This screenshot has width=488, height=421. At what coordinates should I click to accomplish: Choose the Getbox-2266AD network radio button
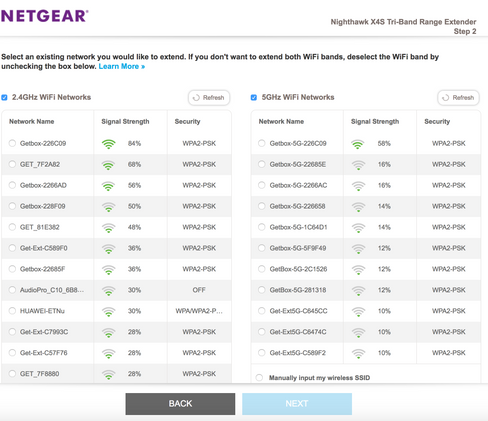pyautogui.click(x=12, y=185)
